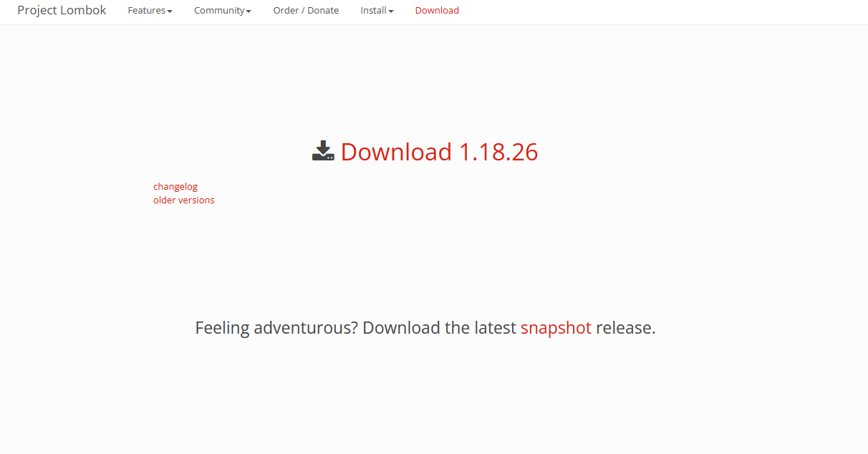Open the older versions link
The height and width of the screenshot is (454, 868).
tap(184, 200)
